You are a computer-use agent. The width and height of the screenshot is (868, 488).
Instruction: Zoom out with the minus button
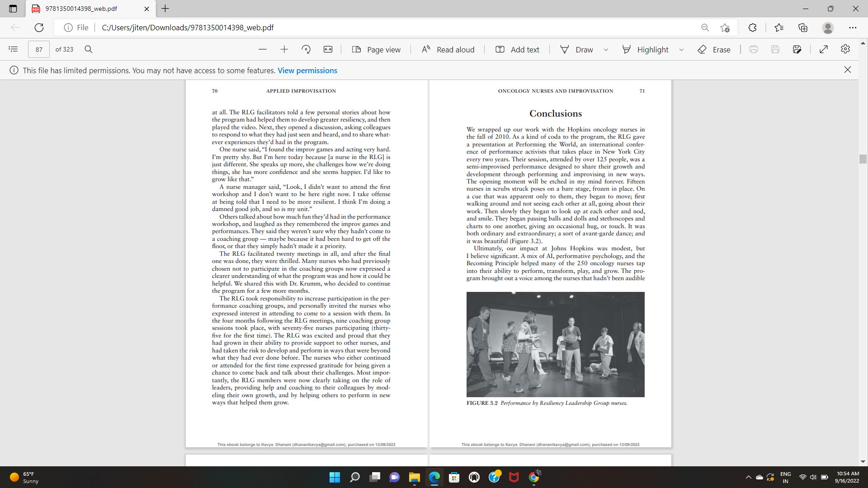point(263,49)
